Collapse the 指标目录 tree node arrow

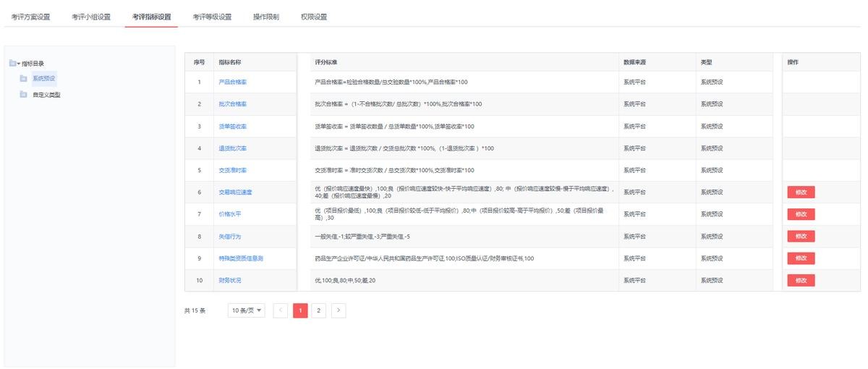point(19,64)
